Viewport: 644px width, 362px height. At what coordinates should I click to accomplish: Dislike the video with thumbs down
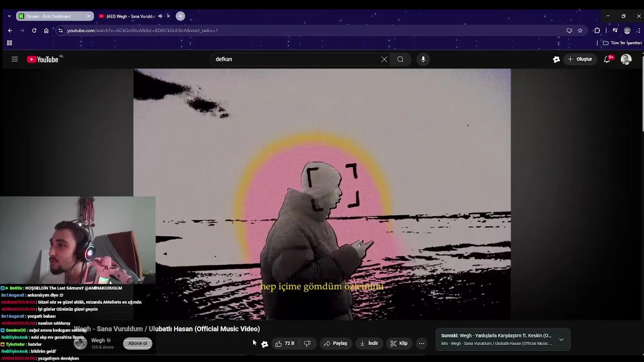click(307, 343)
